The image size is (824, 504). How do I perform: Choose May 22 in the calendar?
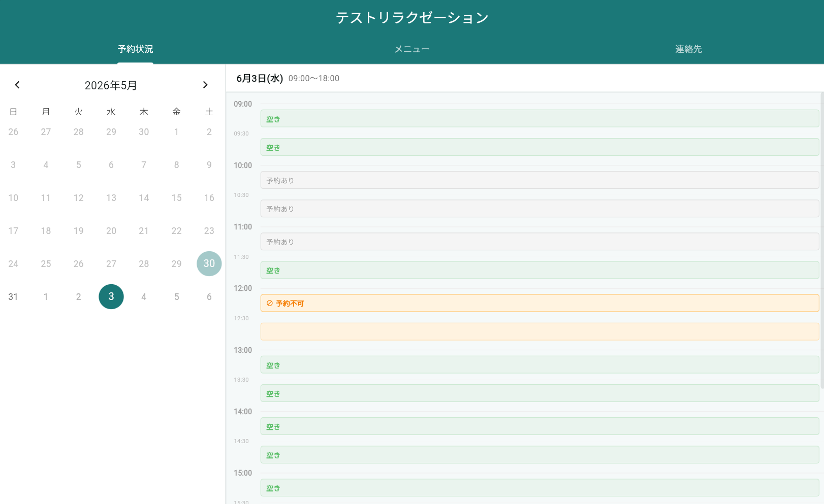[176, 231]
